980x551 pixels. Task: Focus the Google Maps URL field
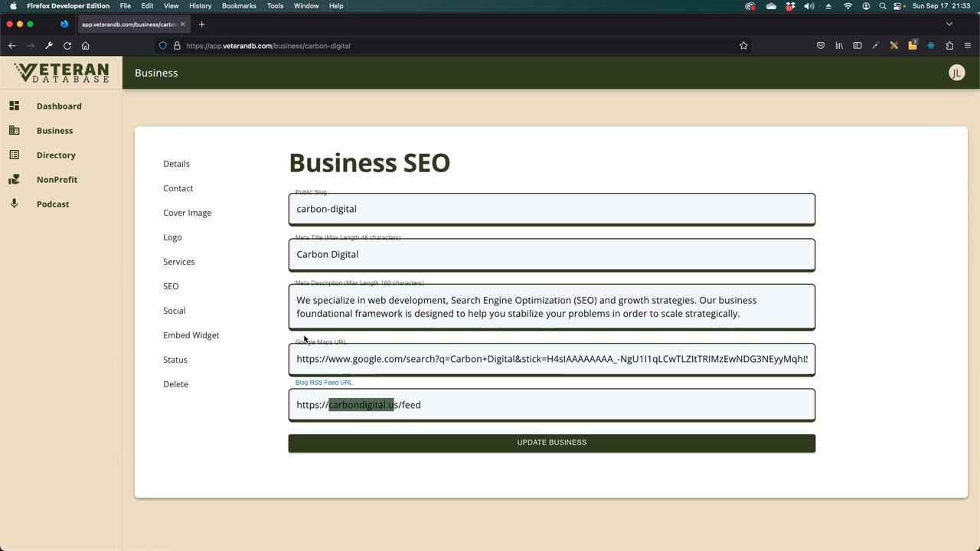coord(551,359)
